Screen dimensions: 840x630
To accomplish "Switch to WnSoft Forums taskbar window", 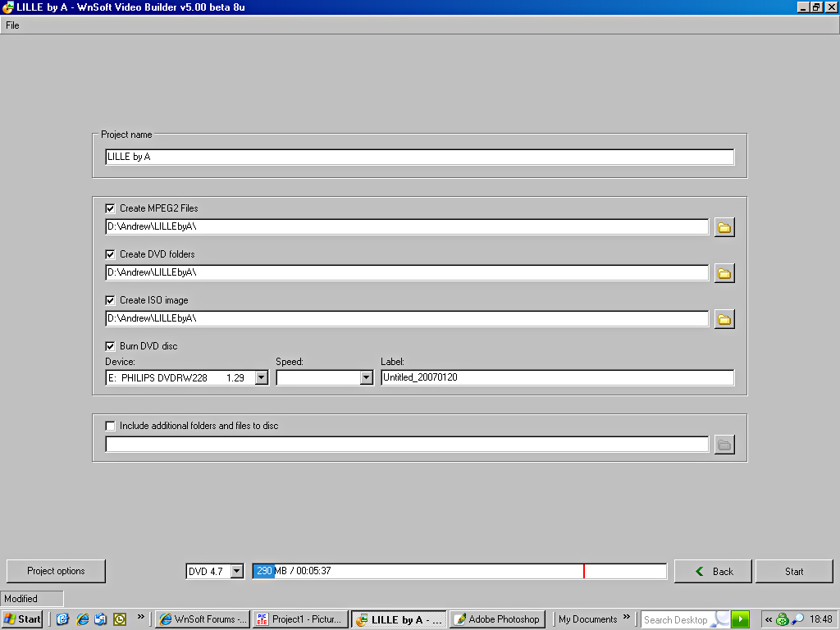I will pyautogui.click(x=203, y=619).
